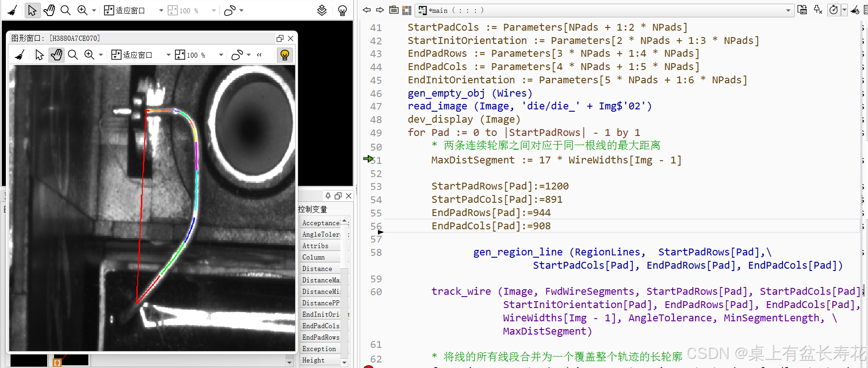
Task: Click the layers stack icon
Action: pos(322,10)
